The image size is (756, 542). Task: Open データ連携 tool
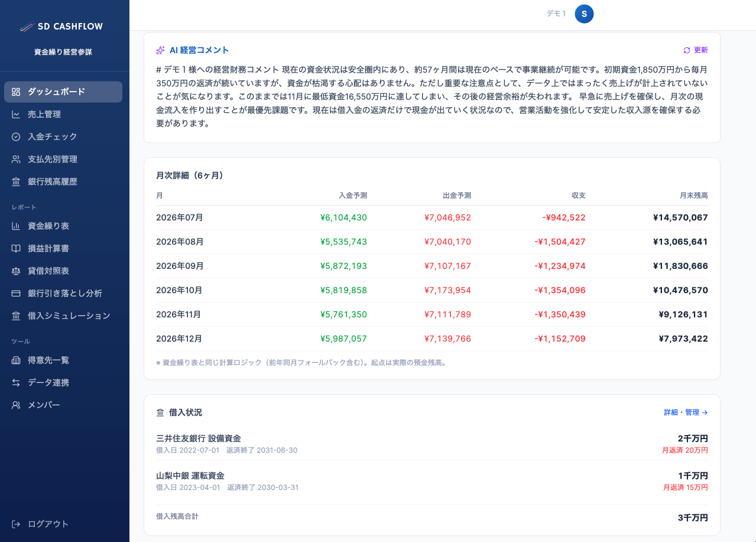tap(63, 382)
